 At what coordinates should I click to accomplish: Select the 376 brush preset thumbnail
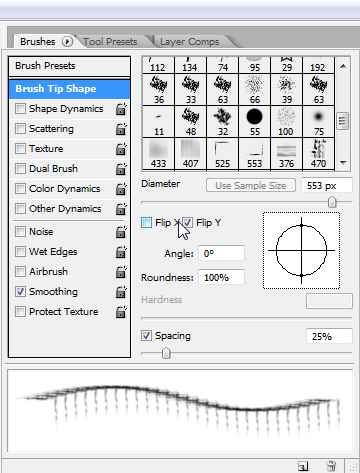287,154
